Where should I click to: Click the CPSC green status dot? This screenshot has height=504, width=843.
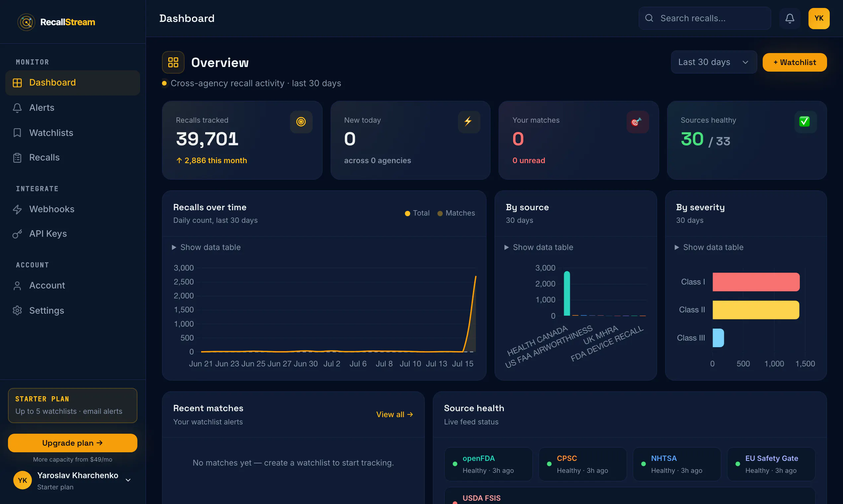tap(549, 464)
